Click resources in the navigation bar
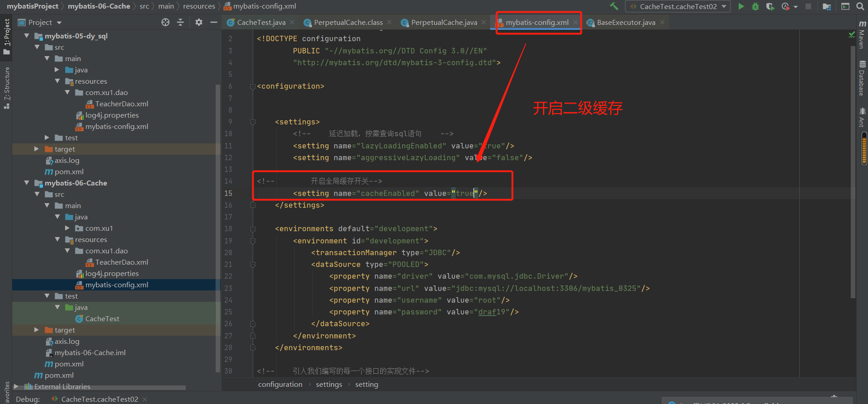Screen dimensions: 868x404 [199, 6]
